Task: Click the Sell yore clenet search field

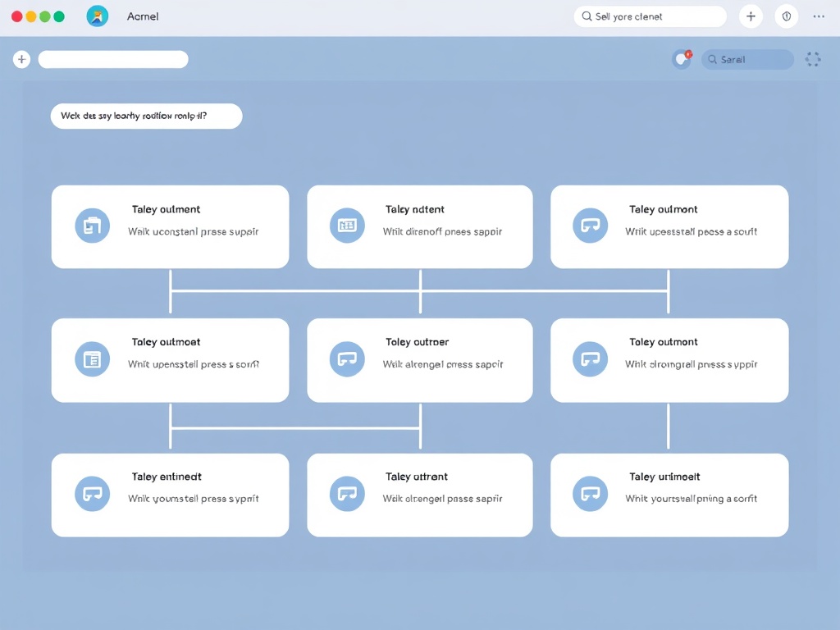Action: (x=651, y=16)
